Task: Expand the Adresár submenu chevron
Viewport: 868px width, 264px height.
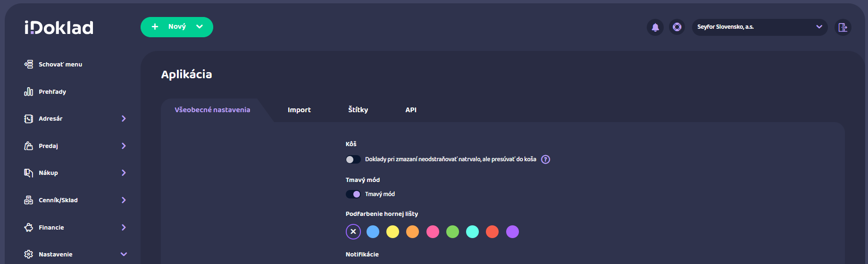Action: point(124,119)
